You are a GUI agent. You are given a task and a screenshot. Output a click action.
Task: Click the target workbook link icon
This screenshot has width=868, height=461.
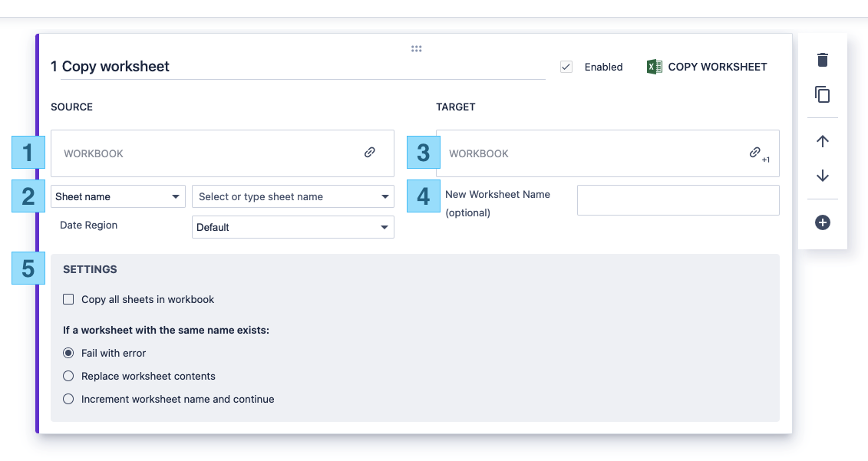pyautogui.click(x=755, y=153)
